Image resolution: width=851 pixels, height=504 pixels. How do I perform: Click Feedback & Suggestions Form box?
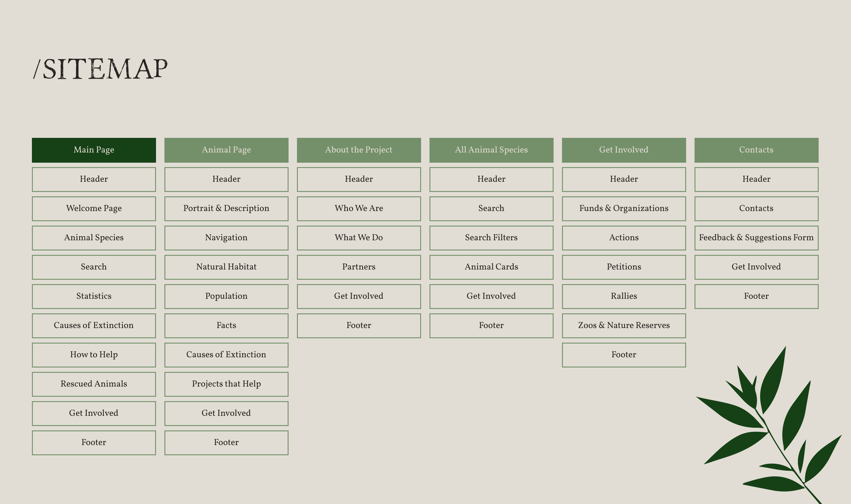coord(756,238)
